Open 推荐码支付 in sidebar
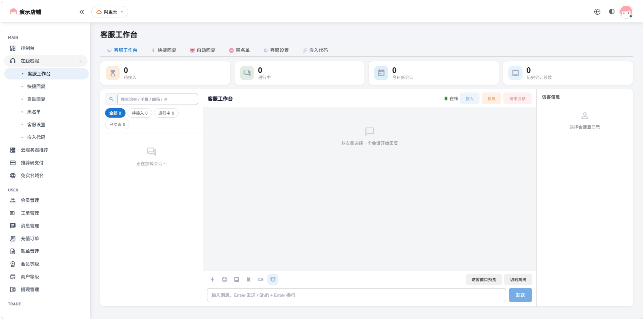The height and width of the screenshot is (319, 644). 46,163
